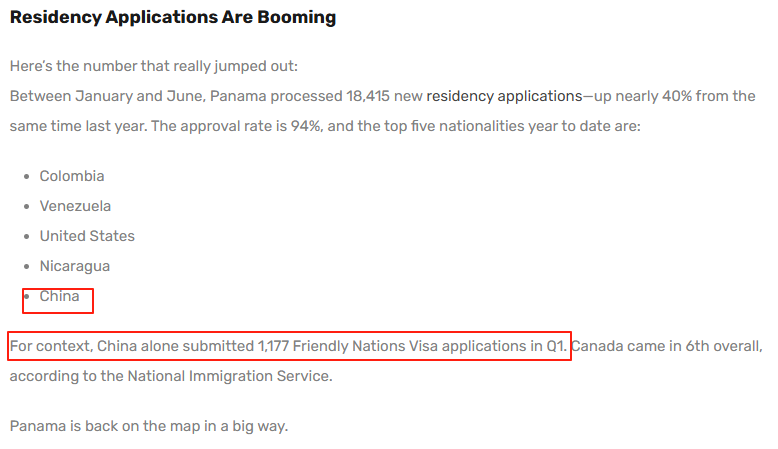
Task: Select the Venezuela list item
Action: (x=75, y=206)
